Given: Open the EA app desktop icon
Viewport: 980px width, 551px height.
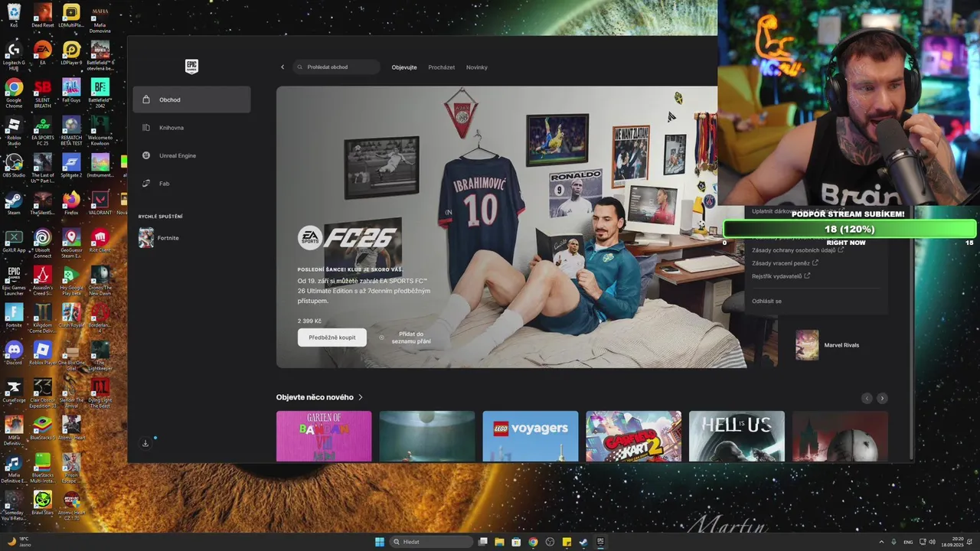Looking at the screenshot, I should coord(43,54).
